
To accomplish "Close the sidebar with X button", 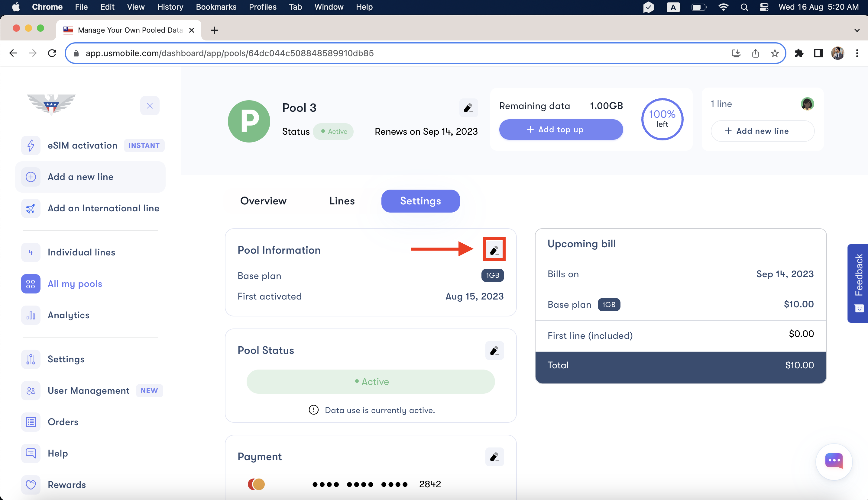I will tap(150, 106).
